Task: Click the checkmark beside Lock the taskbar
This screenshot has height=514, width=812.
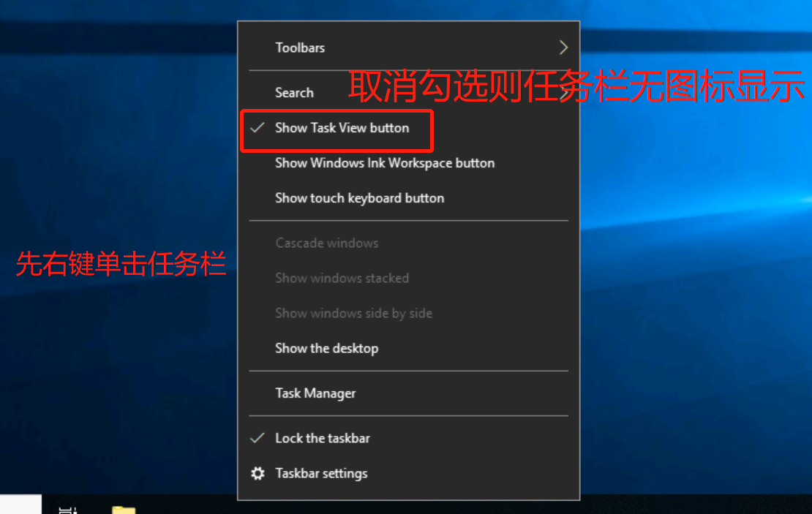Action: tap(257, 438)
